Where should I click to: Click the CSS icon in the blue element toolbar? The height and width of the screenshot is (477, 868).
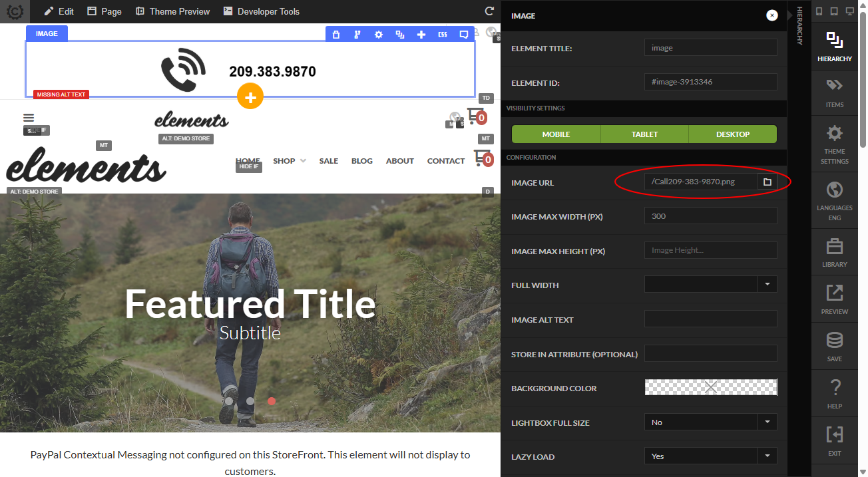[443, 35]
